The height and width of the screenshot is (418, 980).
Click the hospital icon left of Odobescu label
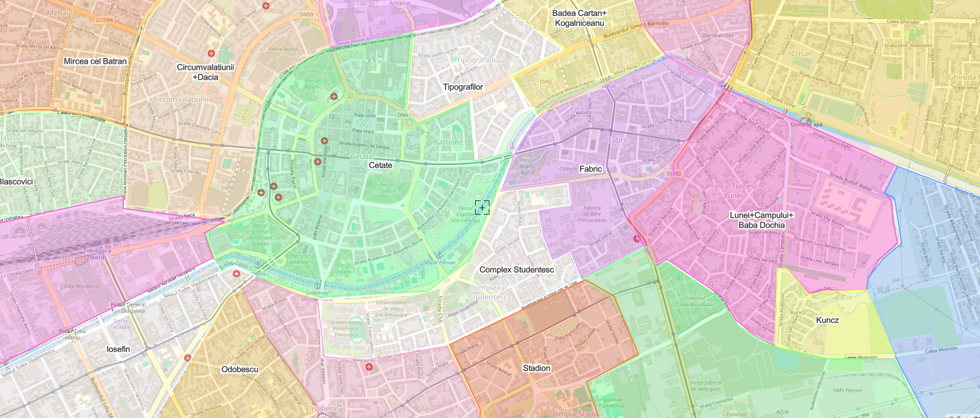(x=188, y=358)
